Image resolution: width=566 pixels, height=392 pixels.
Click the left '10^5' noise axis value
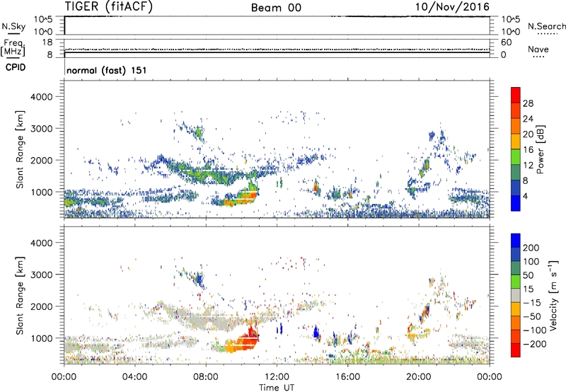[43, 19]
